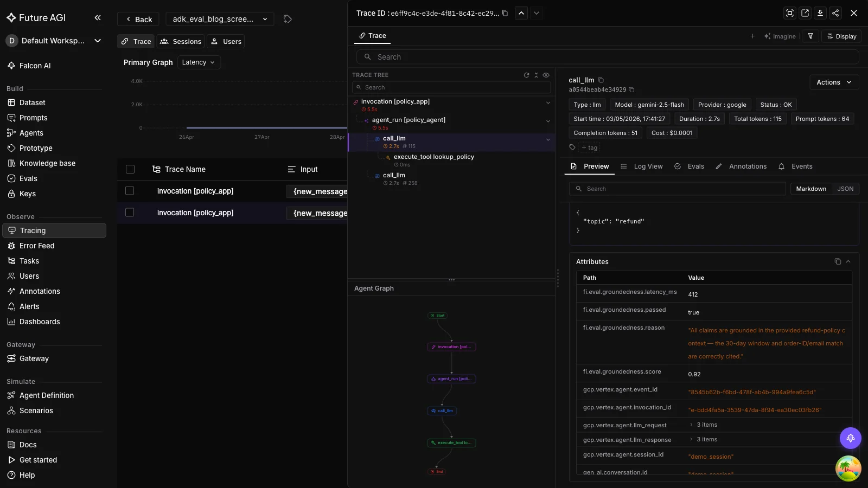Collapse the Attributes section
Viewport: 868px width, 488px height.
pyautogui.click(x=848, y=261)
